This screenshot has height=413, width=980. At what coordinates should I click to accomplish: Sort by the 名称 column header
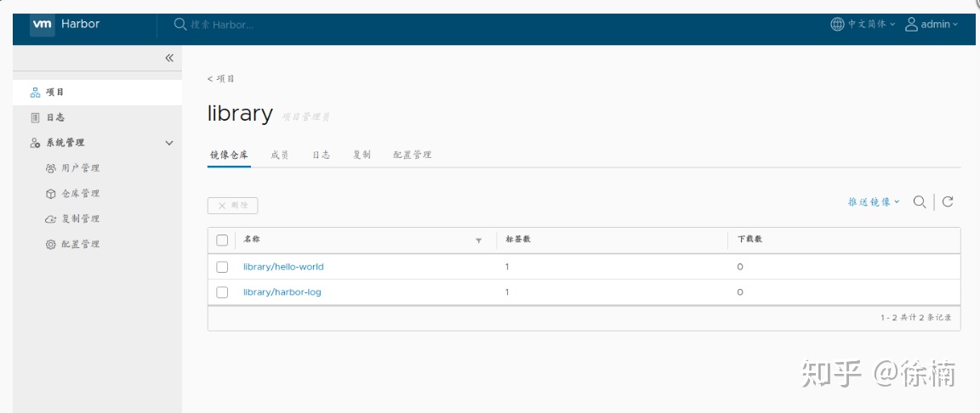pyautogui.click(x=251, y=240)
